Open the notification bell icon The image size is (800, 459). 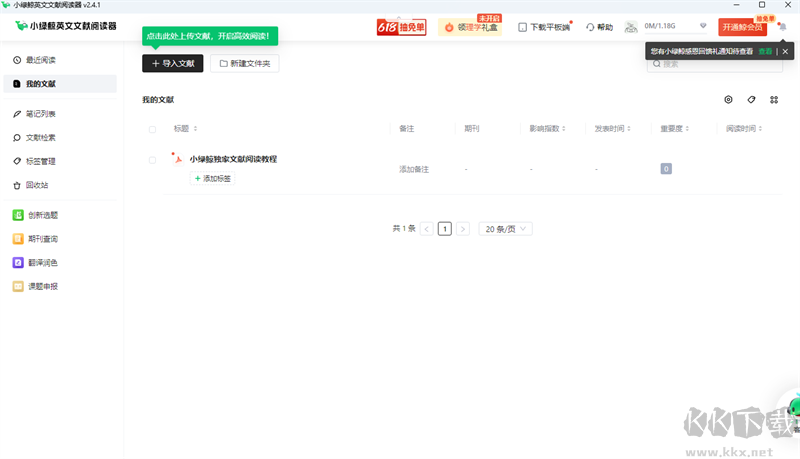click(x=783, y=27)
